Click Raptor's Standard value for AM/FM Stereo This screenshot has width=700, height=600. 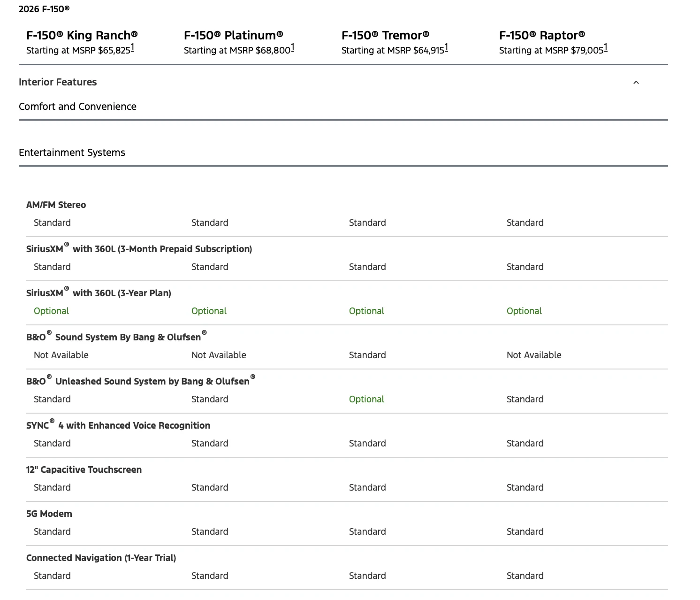(x=525, y=223)
